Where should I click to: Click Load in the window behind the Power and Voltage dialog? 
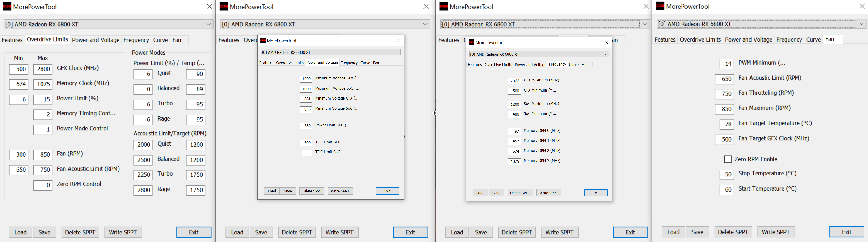click(x=237, y=232)
